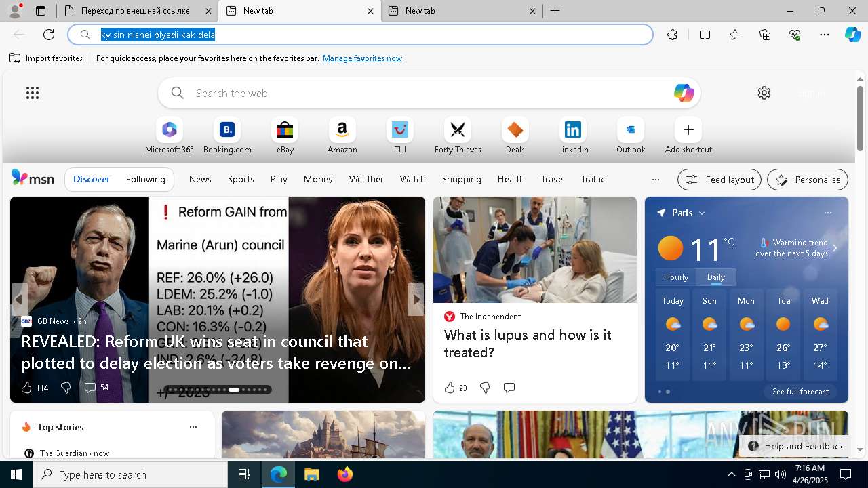
Task: Open See full forecast link
Action: pos(800,392)
